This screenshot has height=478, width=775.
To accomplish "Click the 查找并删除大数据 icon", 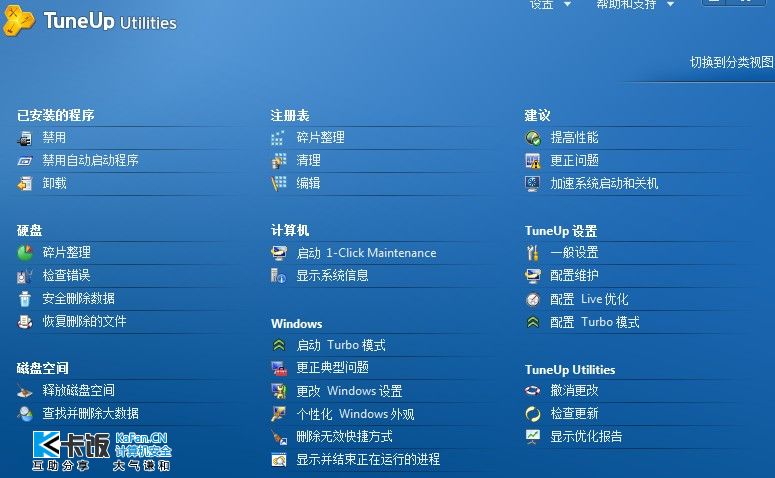I will tap(25, 414).
